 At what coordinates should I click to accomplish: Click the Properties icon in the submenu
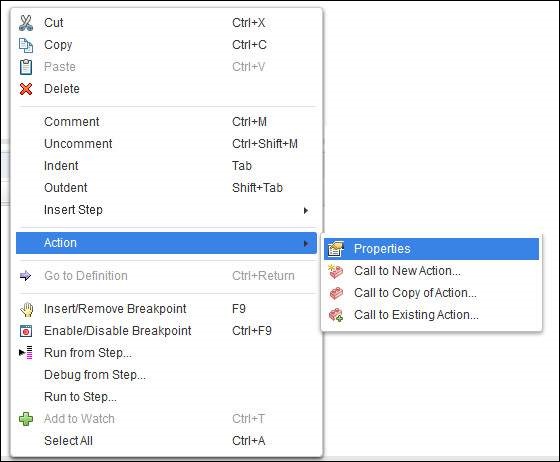[336, 249]
